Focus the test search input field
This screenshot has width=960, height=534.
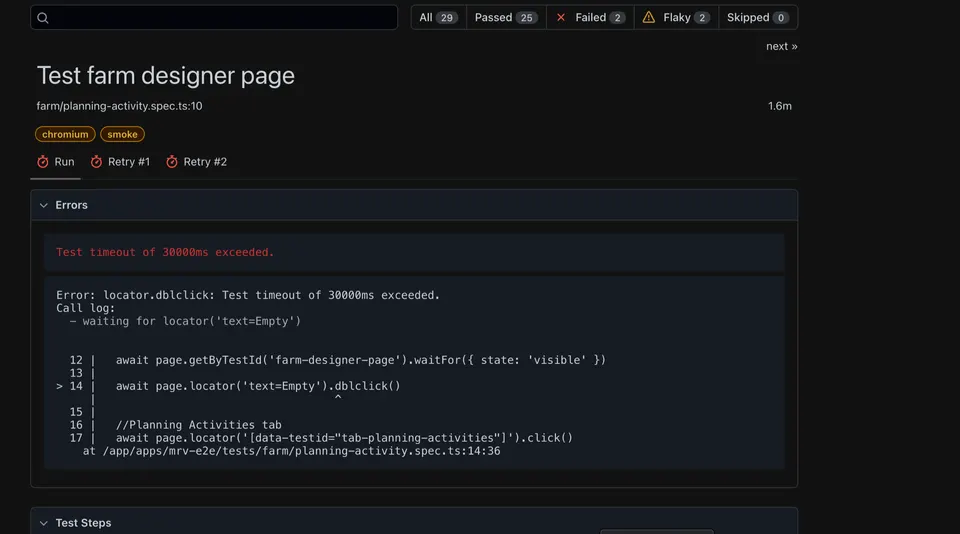click(x=214, y=17)
